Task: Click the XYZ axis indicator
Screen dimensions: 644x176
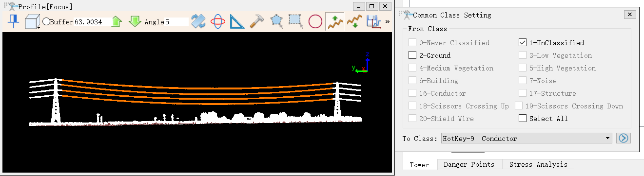Action: click(x=361, y=63)
